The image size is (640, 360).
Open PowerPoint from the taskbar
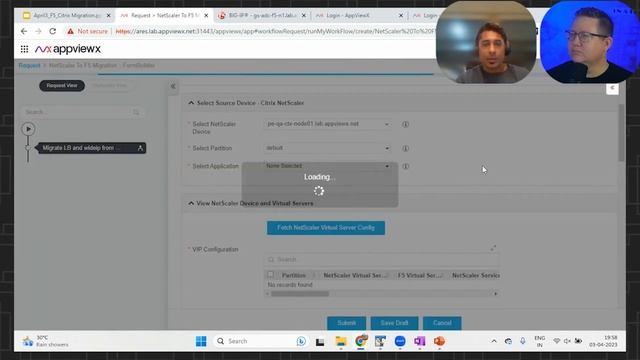click(439, 341)
